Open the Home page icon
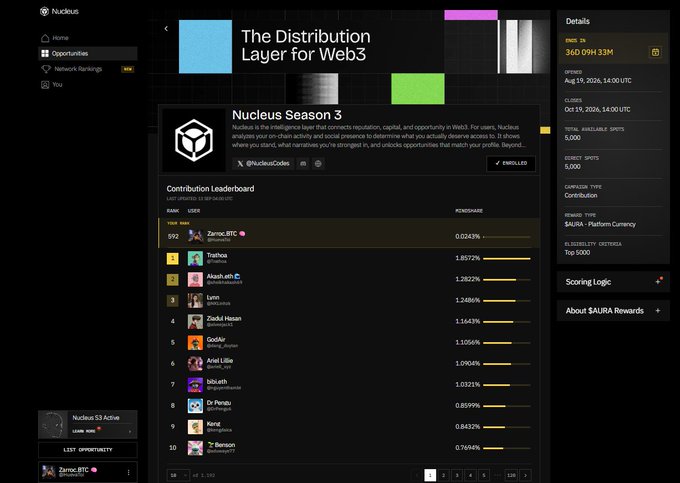This screenshot has height=483, width=680. pyautogui.click(x=45, y=38)
